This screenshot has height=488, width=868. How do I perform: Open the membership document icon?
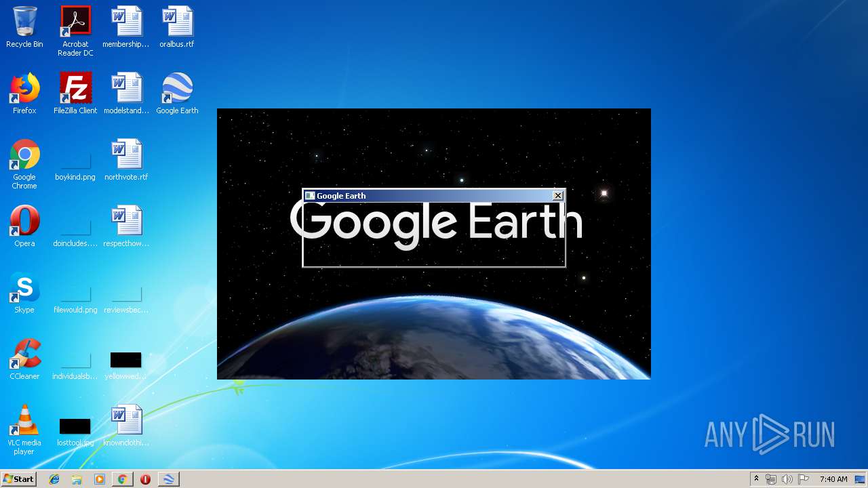point(126,27)
